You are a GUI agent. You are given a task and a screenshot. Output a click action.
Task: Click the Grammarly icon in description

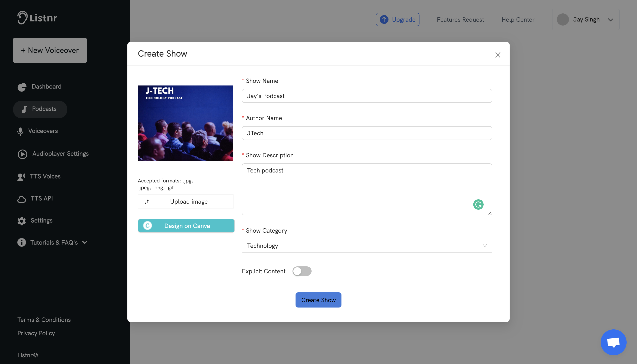pos(478,204)
